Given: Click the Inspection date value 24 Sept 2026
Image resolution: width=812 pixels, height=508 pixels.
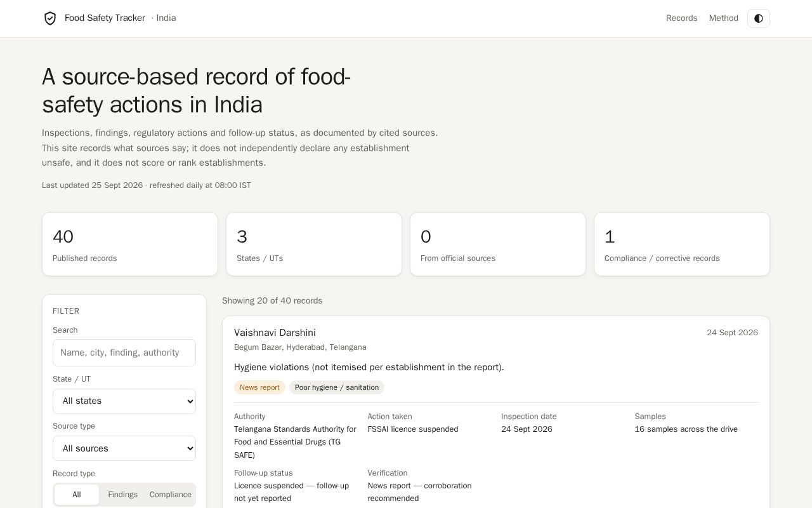Looking at the screenshot, I should [527, 429].
